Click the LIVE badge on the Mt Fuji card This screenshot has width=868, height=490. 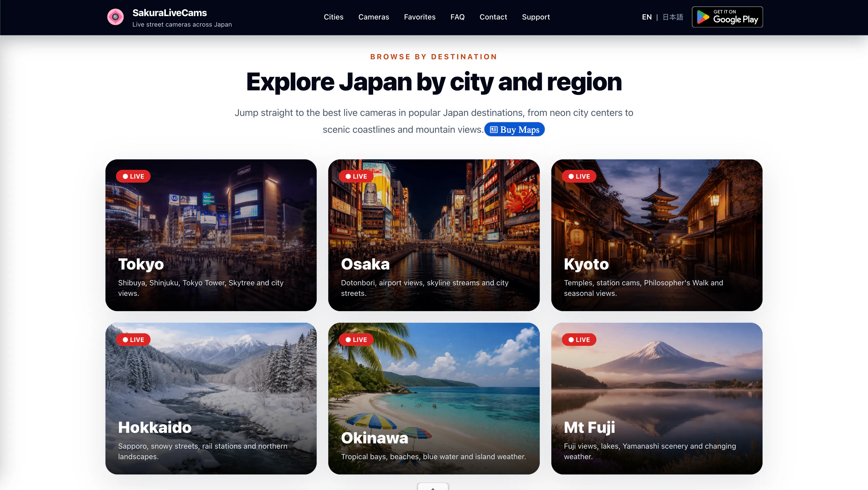(579, 340)
